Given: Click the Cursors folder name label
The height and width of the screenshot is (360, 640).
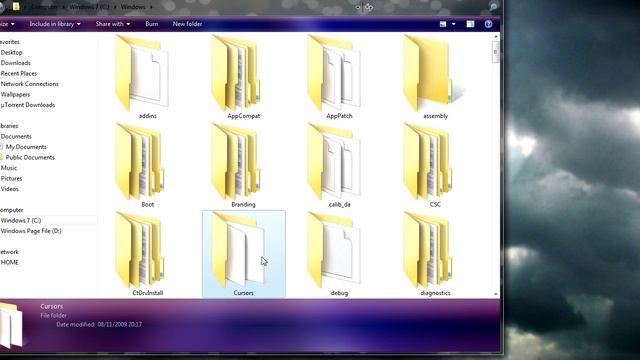Looking at the screenshot, I should pyautogui.click(x=243, y=293).
